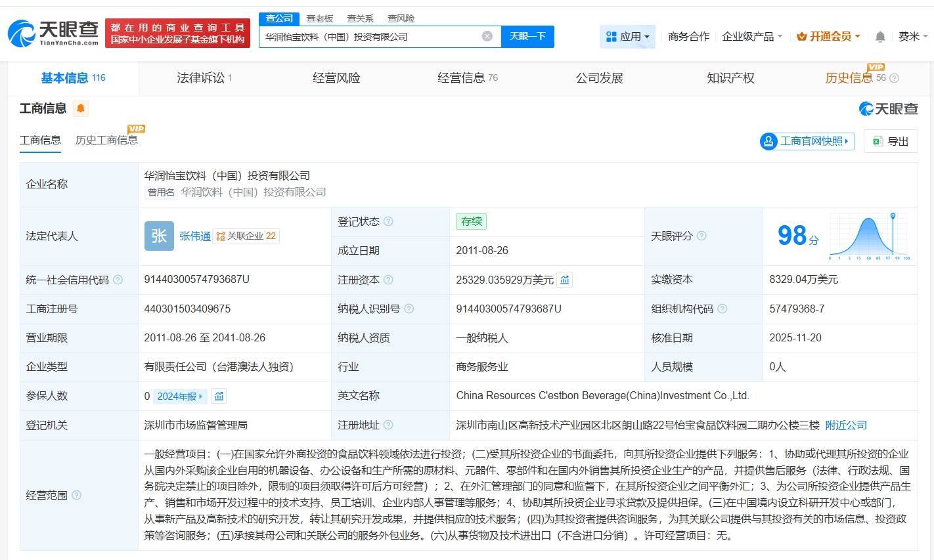Open the insured count chart icon
934x560 pixels.
tap(219, 396)
